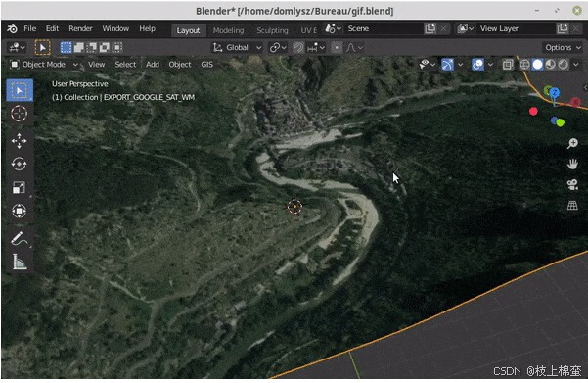The height and width of the screenshot is (383, 588).
Task: Toggle X-ray mode
Action: coord(508,65)
